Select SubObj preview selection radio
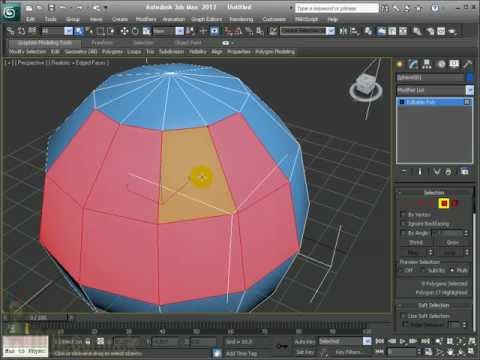Image resolution: width=480 pixels, height=360 pixels. 423,270
